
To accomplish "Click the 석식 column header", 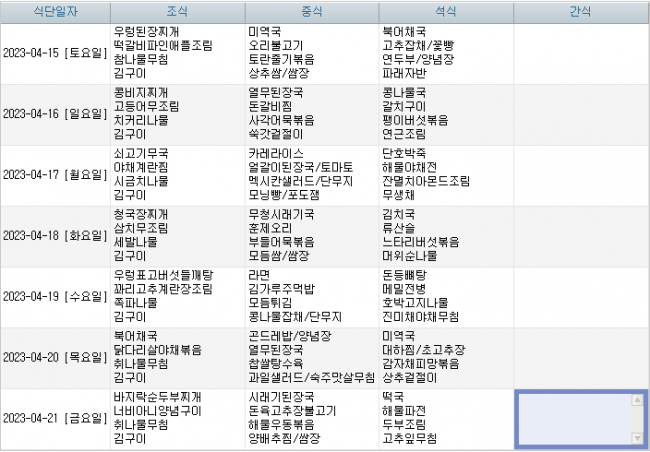I will pyautogui.click(x=446, y=12).
